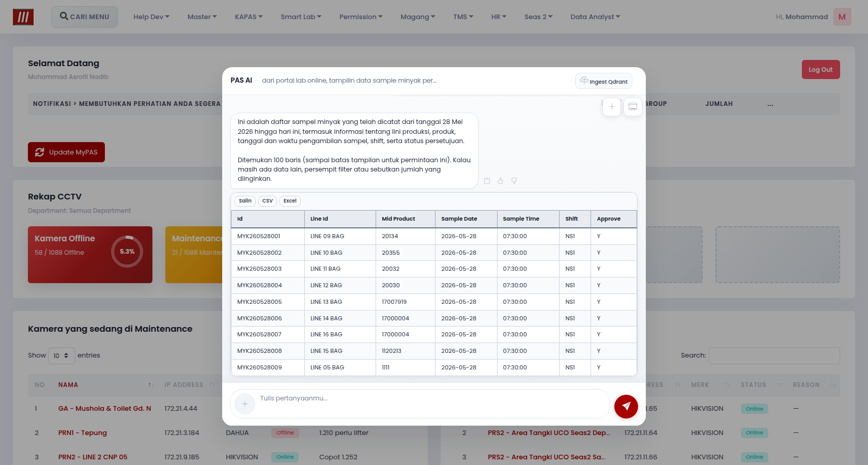The height and width of the screenshot is (465, 868).
Task: Open the Smart Lab menu
Action: click(x=301, y=17)
